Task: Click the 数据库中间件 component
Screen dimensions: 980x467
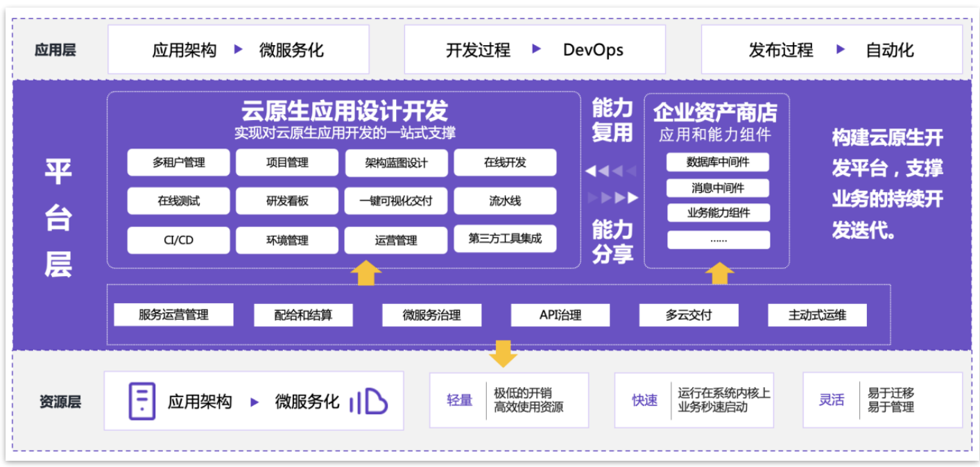Action: click(x=718, y=162)
